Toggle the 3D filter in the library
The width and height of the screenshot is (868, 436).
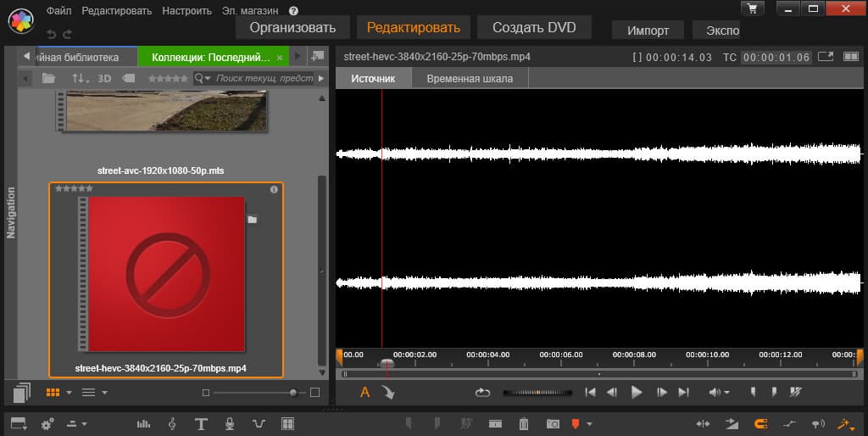coord(104,78)
